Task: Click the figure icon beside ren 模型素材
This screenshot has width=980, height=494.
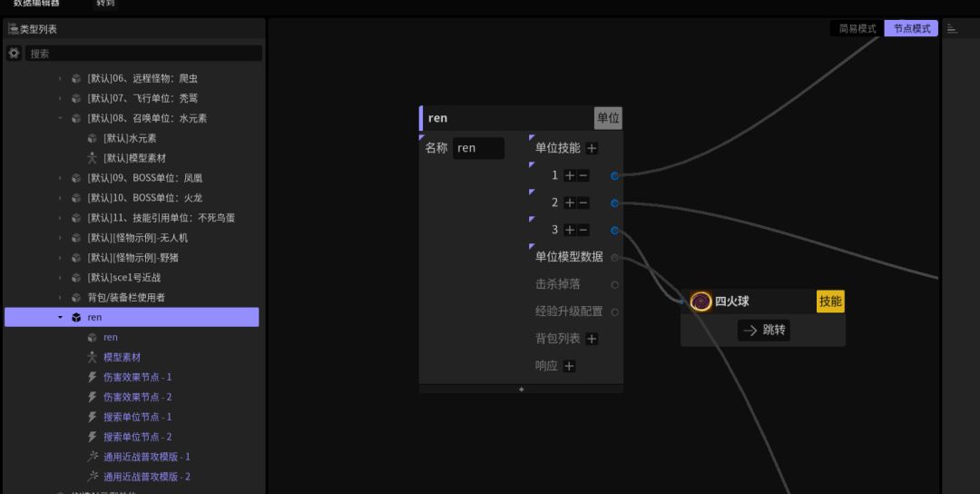Action: tap(92, 357)
